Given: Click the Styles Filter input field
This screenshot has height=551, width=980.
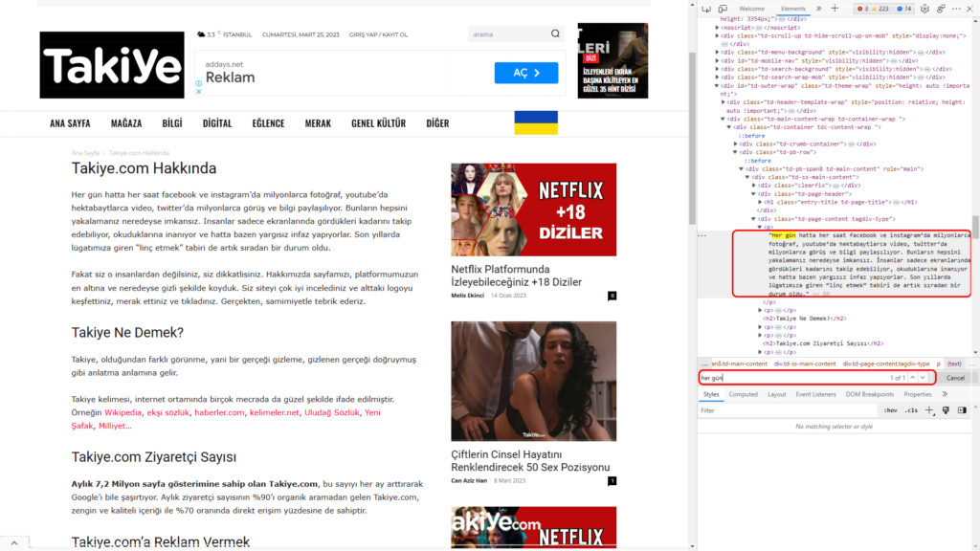Looking at the screenshot, I should click(x=788, y=410).
